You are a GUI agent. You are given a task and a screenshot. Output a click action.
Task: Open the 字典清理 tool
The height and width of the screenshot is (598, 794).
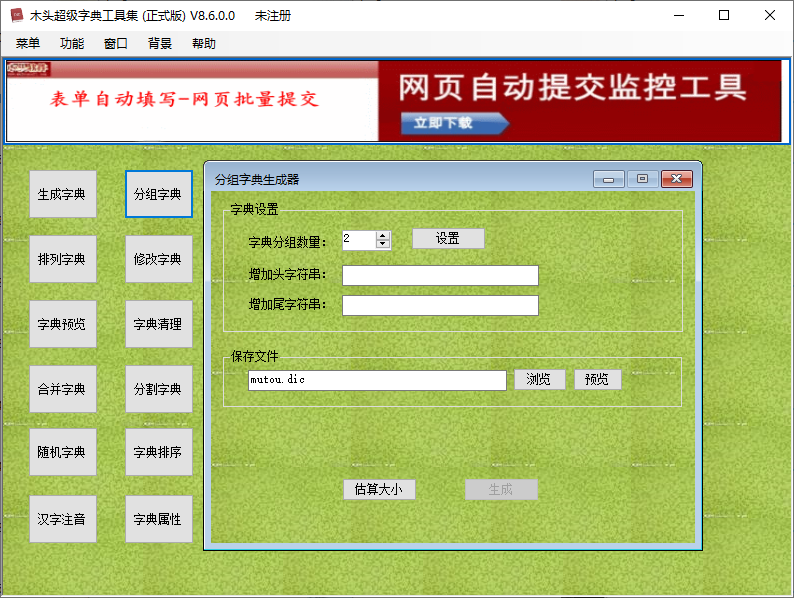tap(158, 324)
